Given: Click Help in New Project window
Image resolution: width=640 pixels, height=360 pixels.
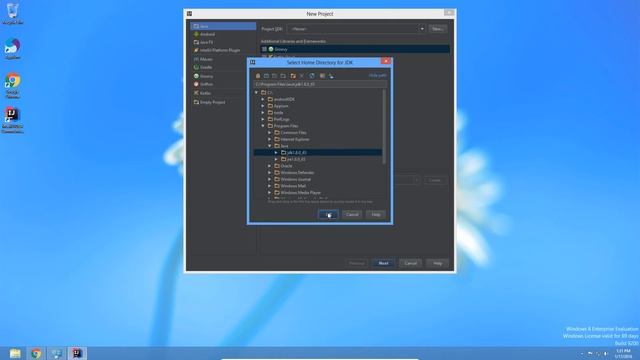Looking at the screenshot, I should tap(438, 263).
